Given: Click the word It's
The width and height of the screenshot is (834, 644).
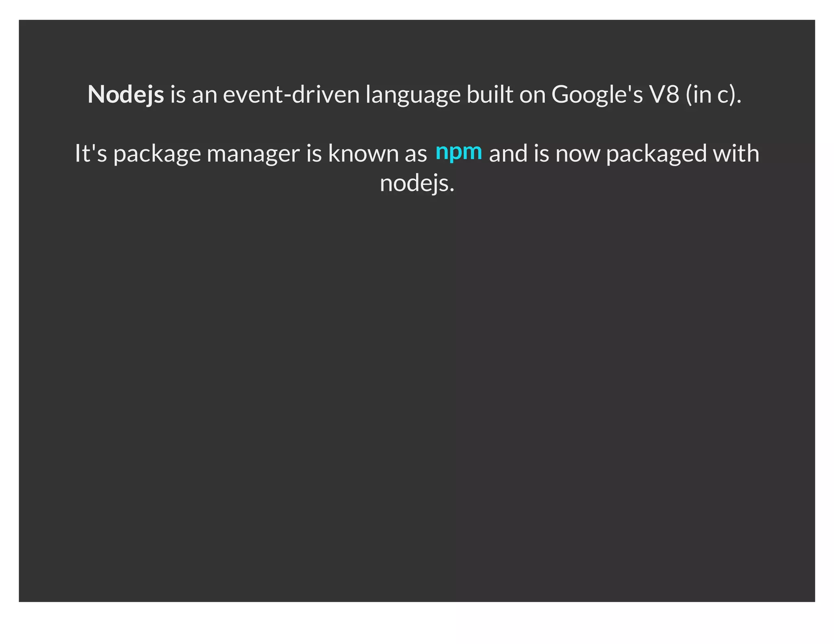Looking at the screenshot, I should pos(91,153).
